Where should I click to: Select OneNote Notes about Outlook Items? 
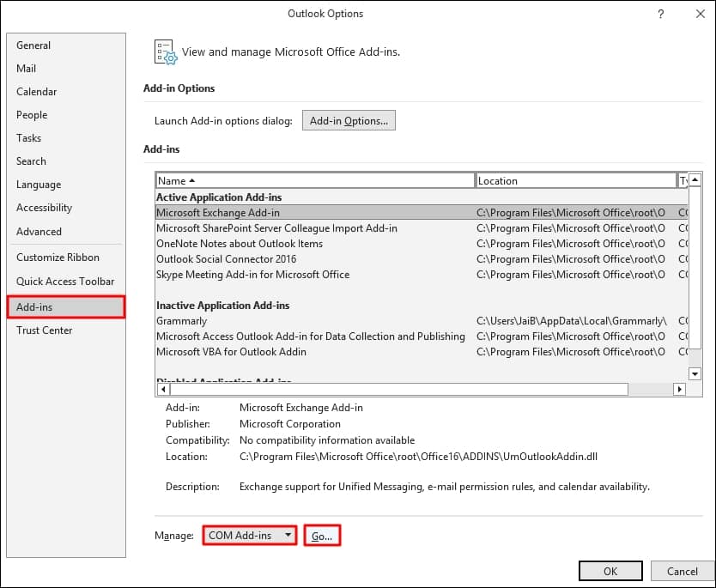click(422, 244)
